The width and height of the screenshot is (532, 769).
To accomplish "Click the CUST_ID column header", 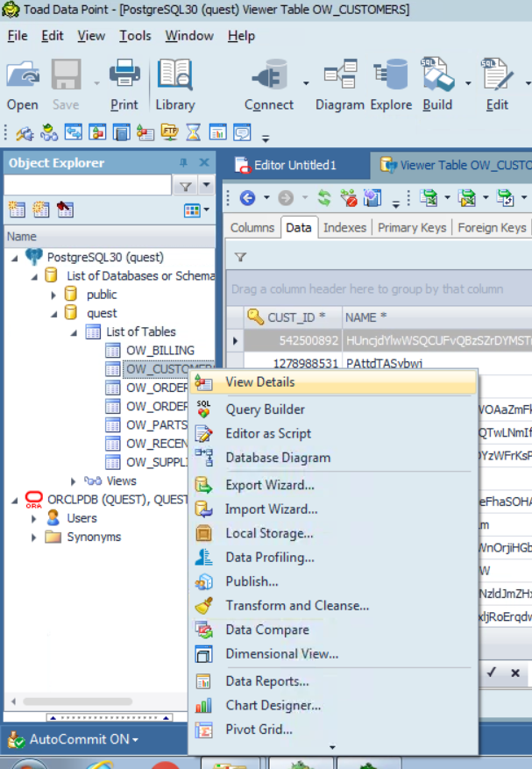I will click(293, 317).
